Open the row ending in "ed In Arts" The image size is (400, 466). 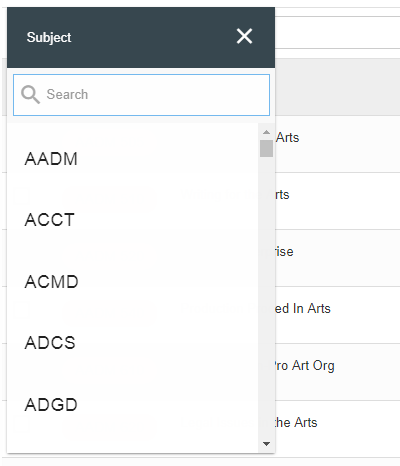click(337, 315)
